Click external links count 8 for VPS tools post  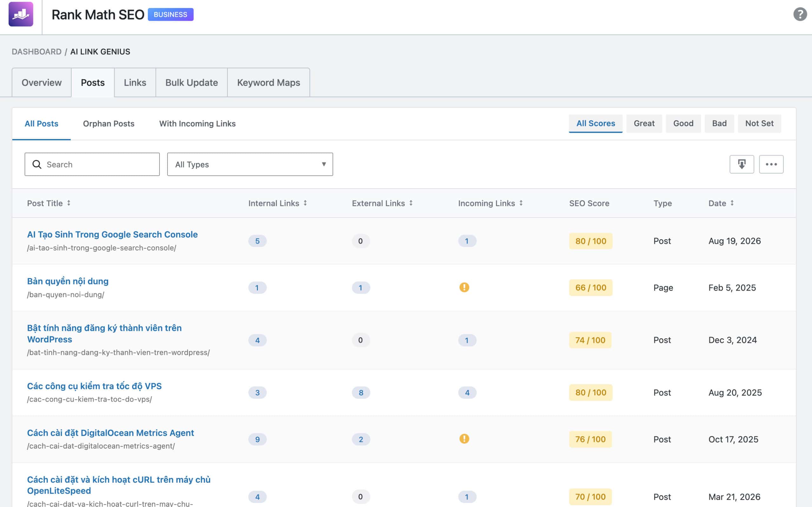(x=361, y=393)
